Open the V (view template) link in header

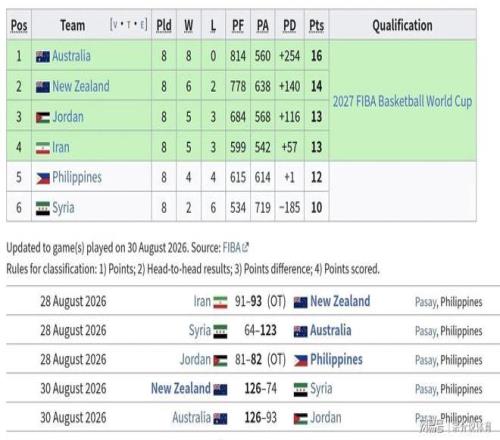point(115,25)
